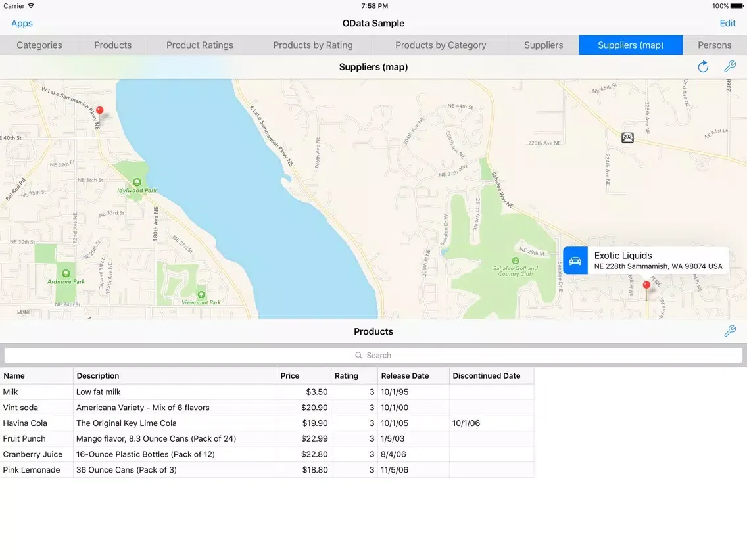The image size is (747, 560).
Task: Sort by the Rating column header
Action: (x=354, y=376)
